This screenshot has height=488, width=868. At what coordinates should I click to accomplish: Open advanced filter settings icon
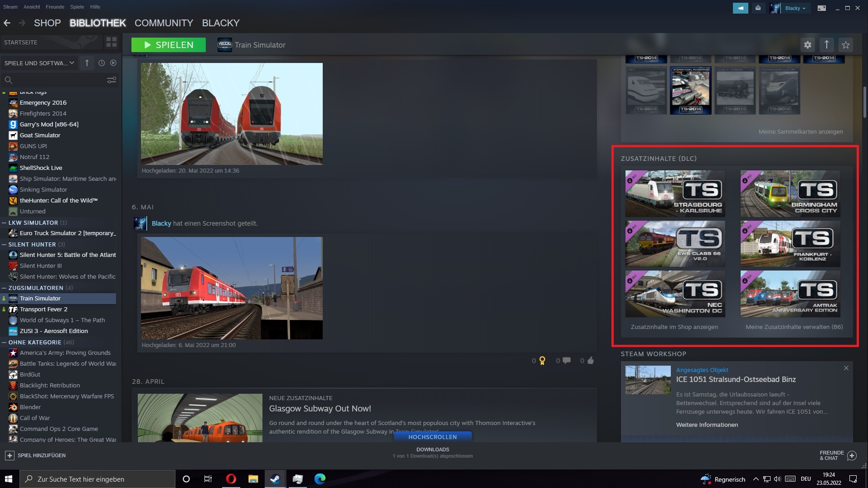pyautogui.click(x=112, y=80)
